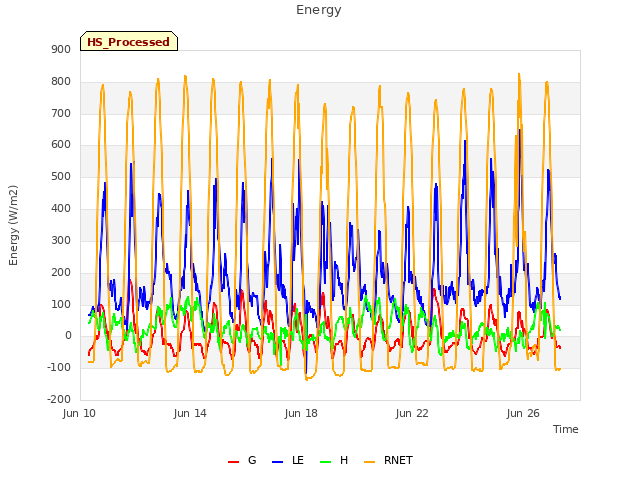Click the Time x-axis title
640x480 pixels.
[565, 429]
